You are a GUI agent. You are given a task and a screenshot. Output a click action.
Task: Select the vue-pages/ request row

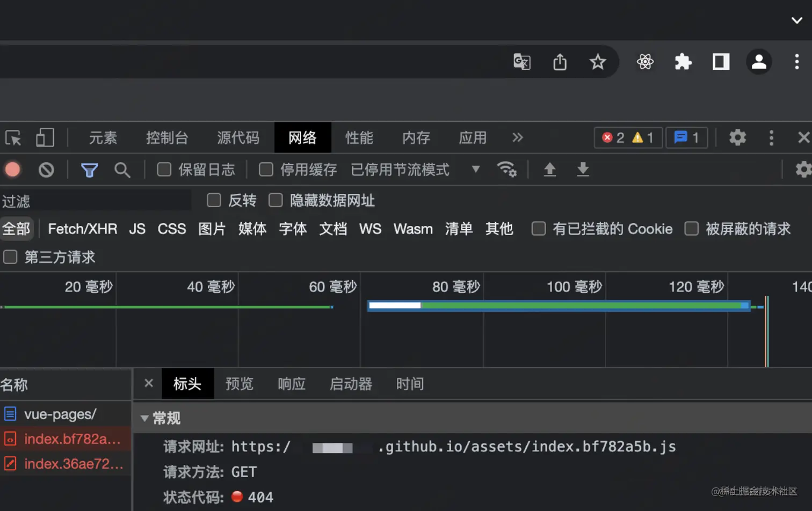click(66, 414)
